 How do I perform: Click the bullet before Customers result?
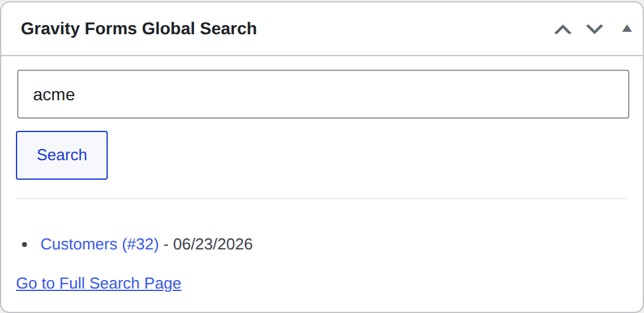point(24,245)
